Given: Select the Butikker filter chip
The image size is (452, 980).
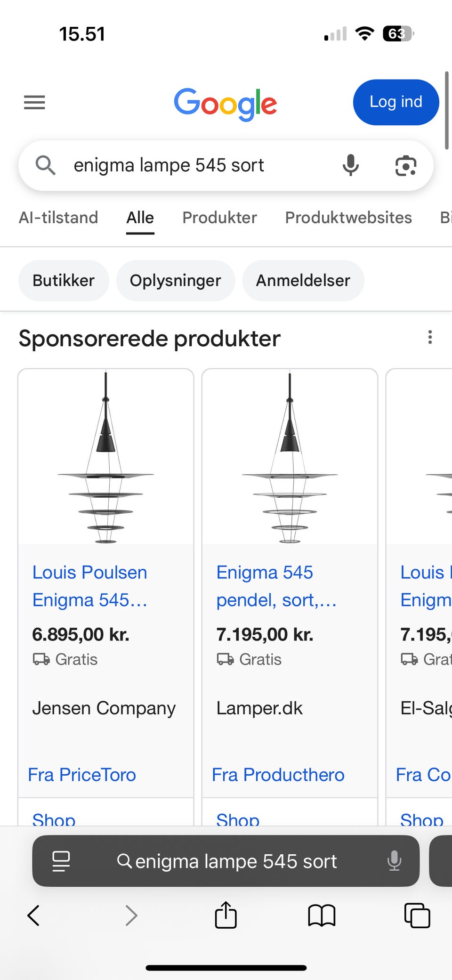Looking at the screenshot, I should (x=64, y=281).
